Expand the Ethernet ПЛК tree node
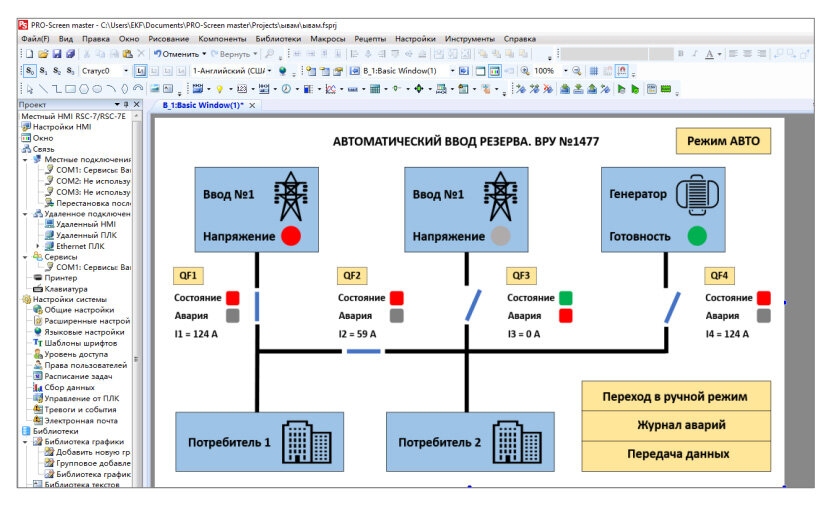The height and width of the screenshot is (512, 836). coord(37,246)
